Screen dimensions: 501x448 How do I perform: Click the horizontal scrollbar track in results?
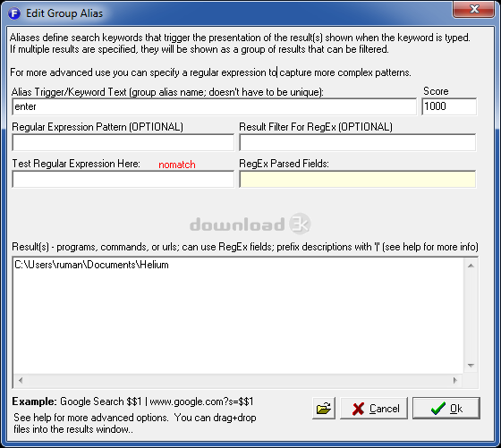tap(238, 380)
